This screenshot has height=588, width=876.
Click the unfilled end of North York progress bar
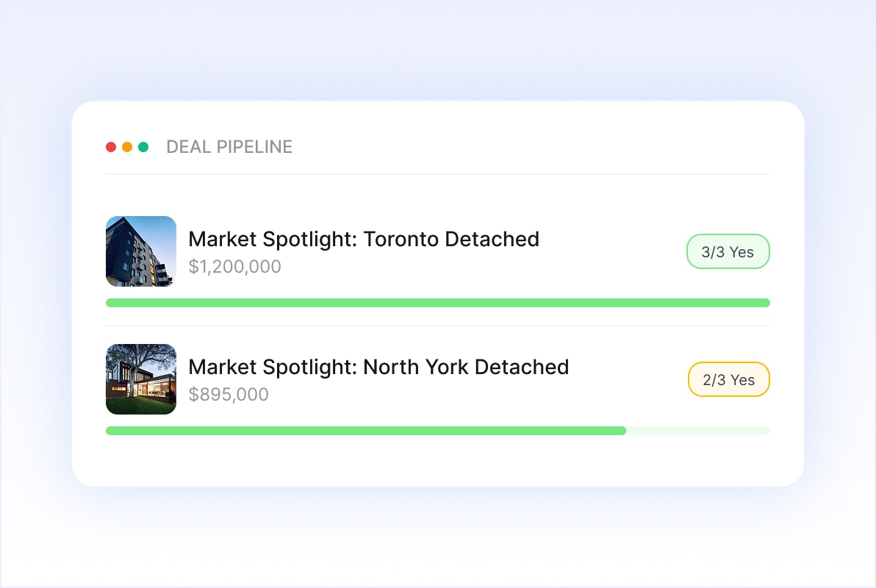(698, 431)
